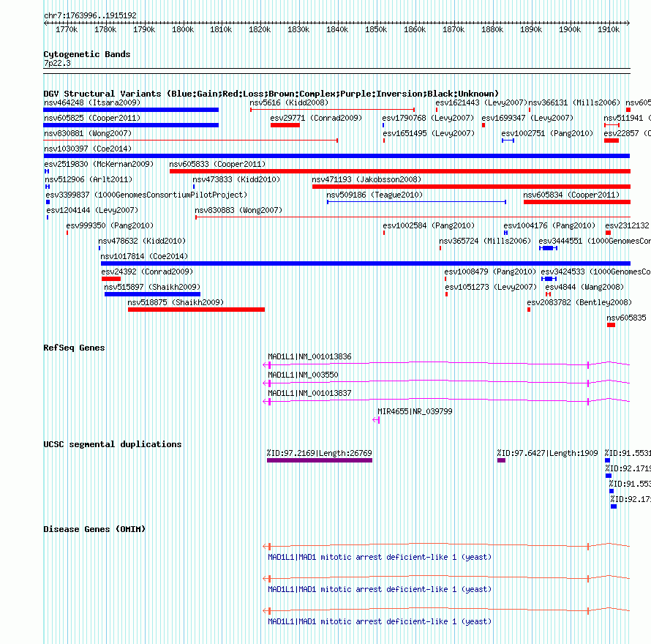Click nsv509186 (Teague2010) label
Screen dimensions: 651x644
375,195
